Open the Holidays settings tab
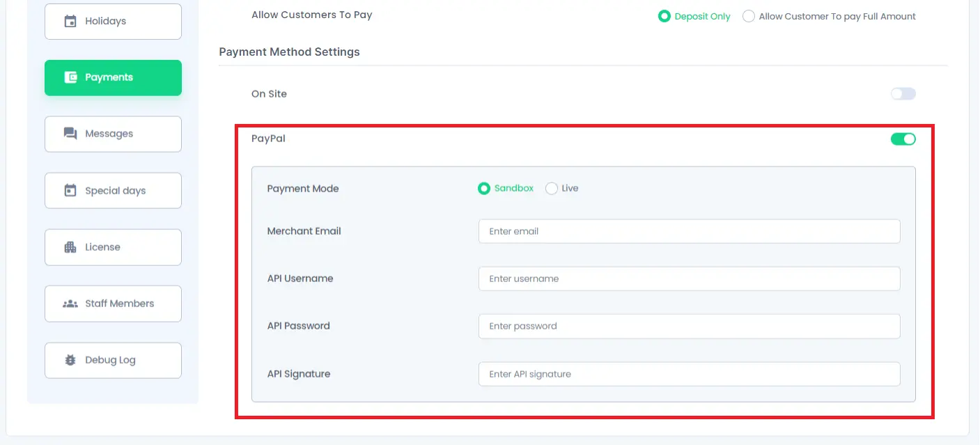Viewport: 980px width, 445px height. 113,22
